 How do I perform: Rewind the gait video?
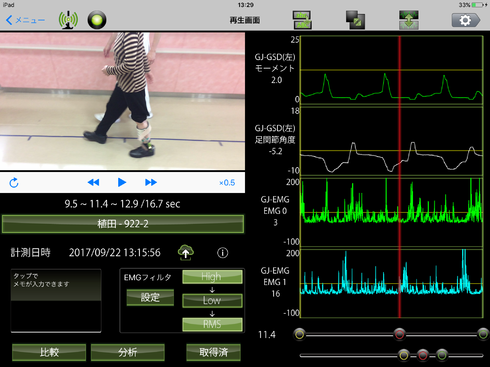tap(93, 182)
